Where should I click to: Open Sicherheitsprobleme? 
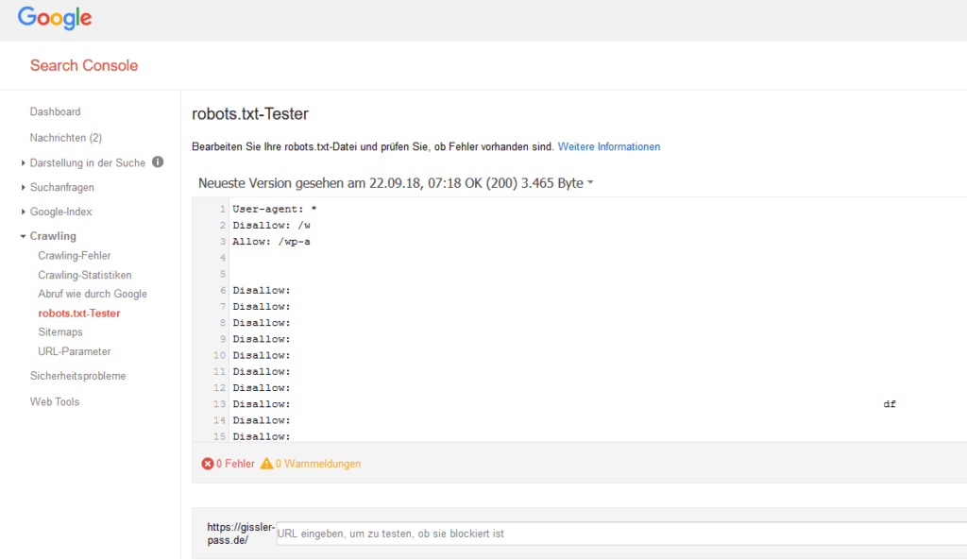pyautogui.click(x=77, y=376)
